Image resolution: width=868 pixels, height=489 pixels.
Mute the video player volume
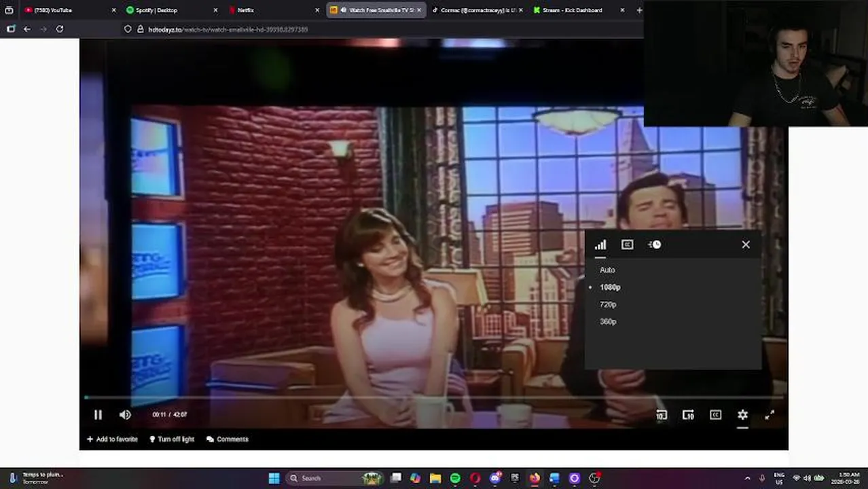coord(125,414)
